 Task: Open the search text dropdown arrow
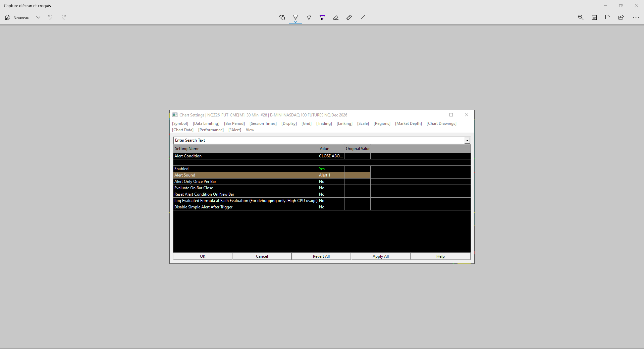coord(467,141)
